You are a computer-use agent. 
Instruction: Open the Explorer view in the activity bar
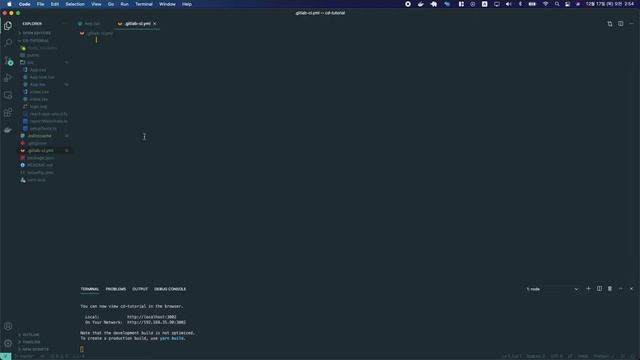pyautogui.click(x=8, y=26)
